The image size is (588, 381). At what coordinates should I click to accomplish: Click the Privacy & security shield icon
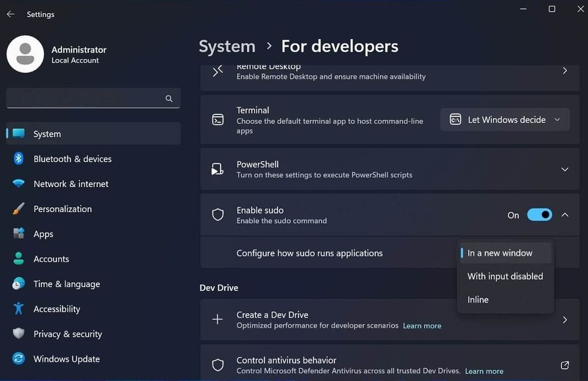18,333
